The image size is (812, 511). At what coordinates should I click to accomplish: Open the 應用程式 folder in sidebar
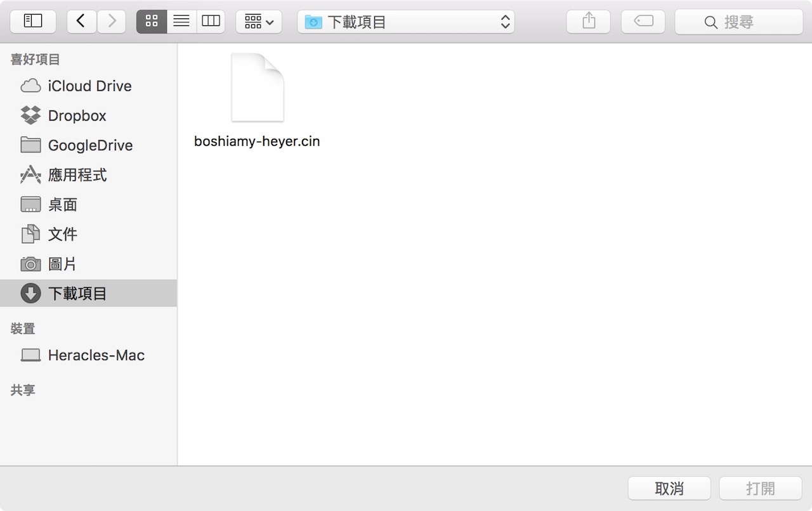[79, 175]
